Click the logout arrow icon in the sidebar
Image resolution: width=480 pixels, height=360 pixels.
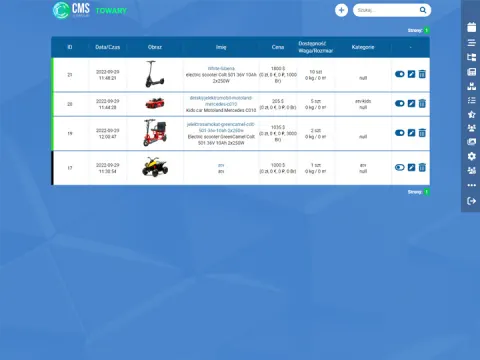pos(471,201)
